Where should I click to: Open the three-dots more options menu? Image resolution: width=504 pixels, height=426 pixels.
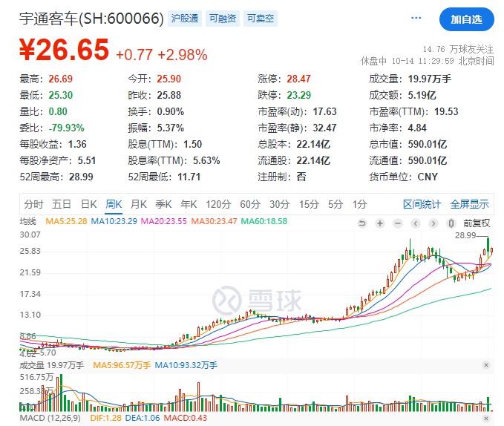pos(416,18)
